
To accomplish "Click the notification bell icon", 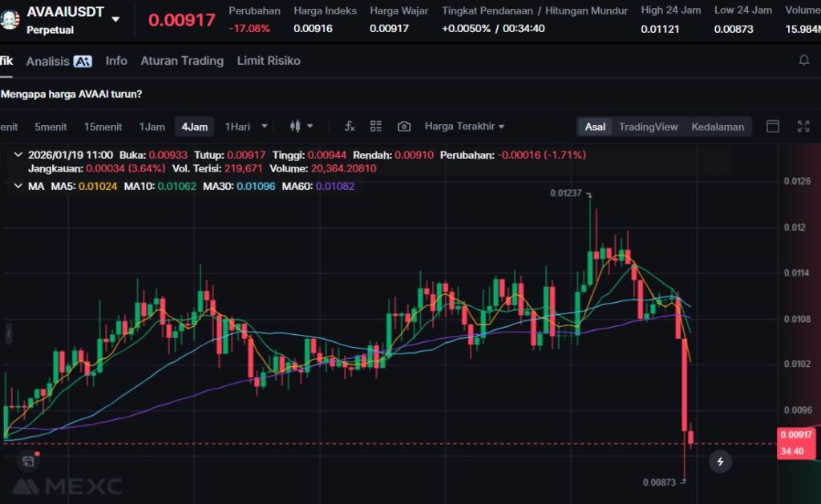I will [x=803, y=61].
